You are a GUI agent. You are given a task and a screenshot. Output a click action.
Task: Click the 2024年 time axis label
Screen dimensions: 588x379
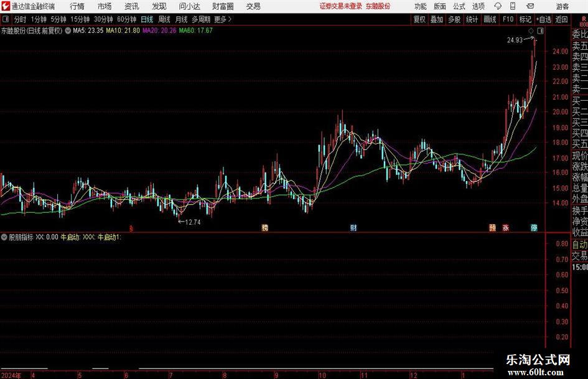pyautogui.click(x=11, y=375)
